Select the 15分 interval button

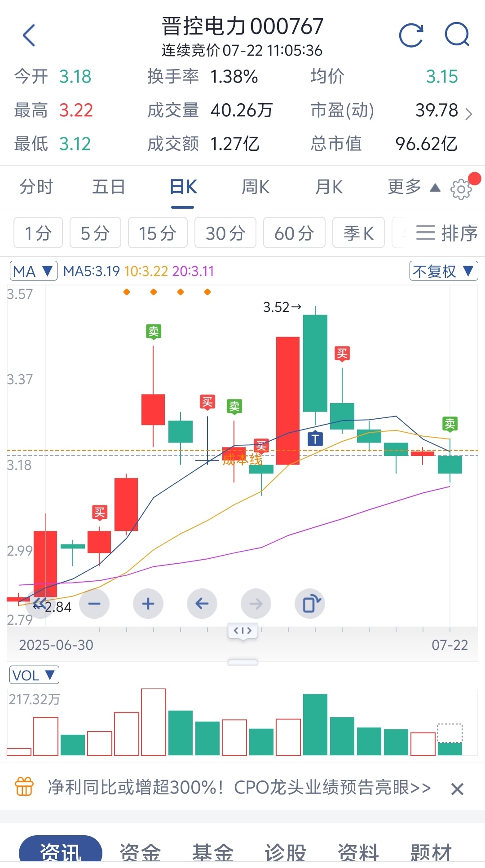click(158, 232)
